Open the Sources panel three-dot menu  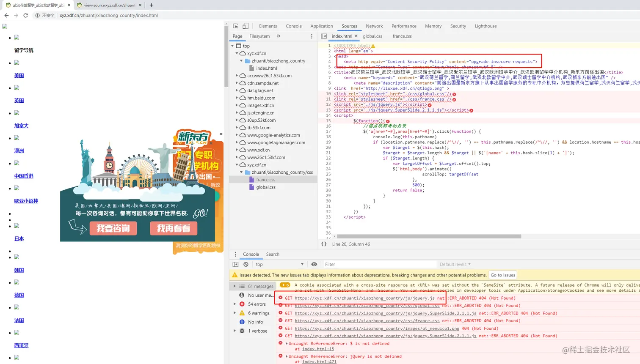pyautogui.click(x=312, y=36)
